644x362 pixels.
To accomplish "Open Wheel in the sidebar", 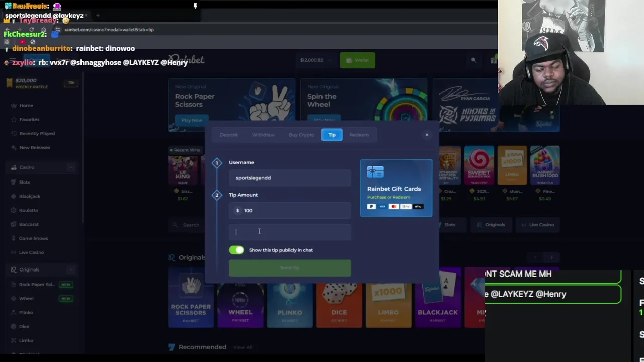I will 26,298.
